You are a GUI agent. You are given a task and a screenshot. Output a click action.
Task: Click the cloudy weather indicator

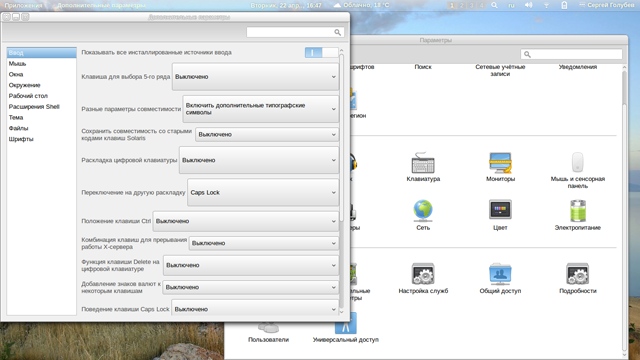point(361,5)
